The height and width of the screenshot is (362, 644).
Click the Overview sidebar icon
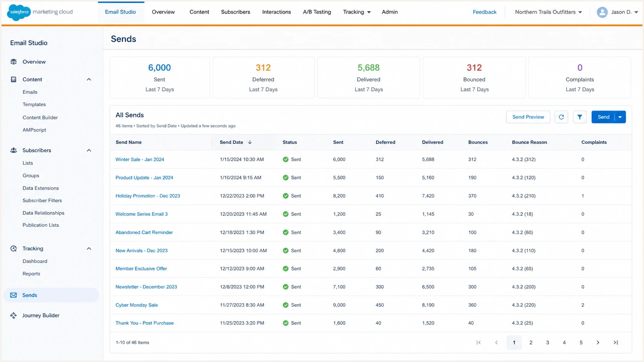(13, 62)
